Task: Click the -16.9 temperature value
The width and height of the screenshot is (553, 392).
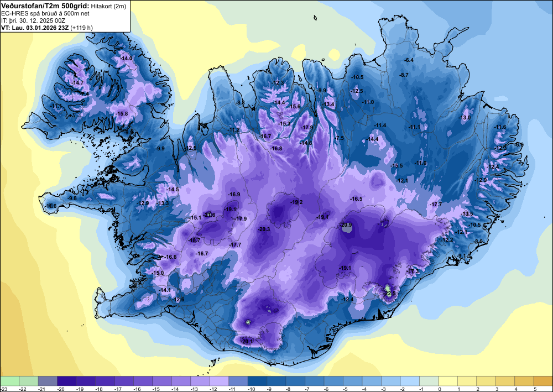Action: (x=234, y=194)
